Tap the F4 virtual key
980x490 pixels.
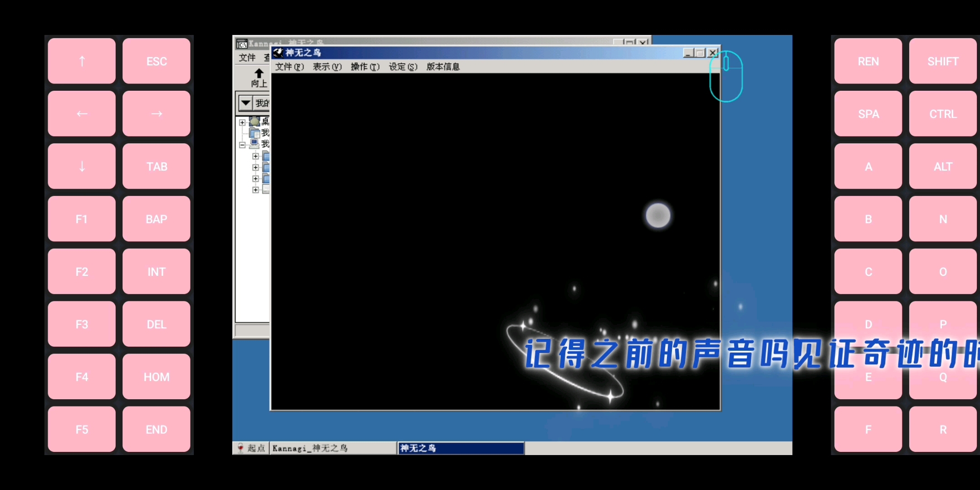pos(82,377)
